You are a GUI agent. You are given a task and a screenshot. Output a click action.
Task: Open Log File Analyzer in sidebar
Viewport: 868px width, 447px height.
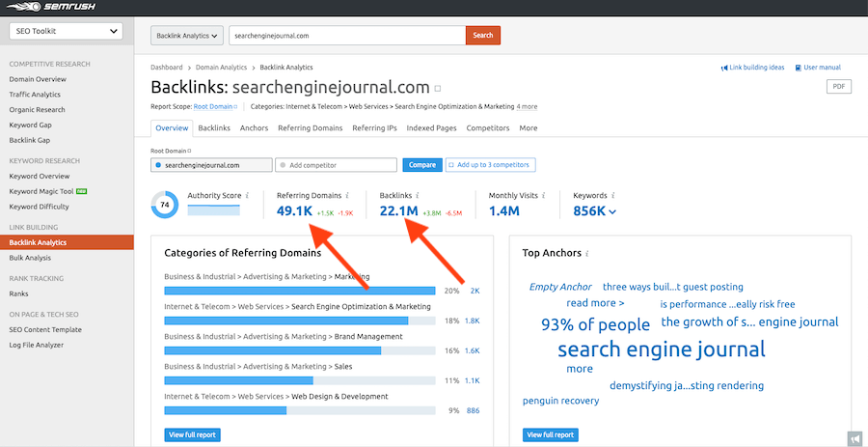coord(36,345)
